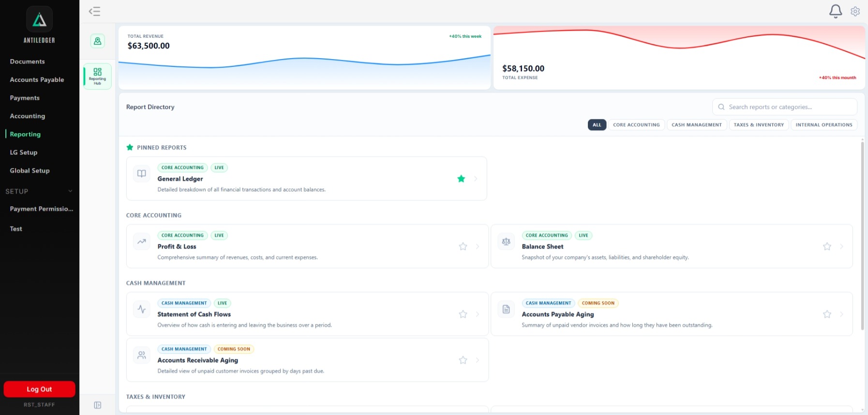Select Reporting in sidebar
This screenshot has width=868, height=415.
(25, 134)
